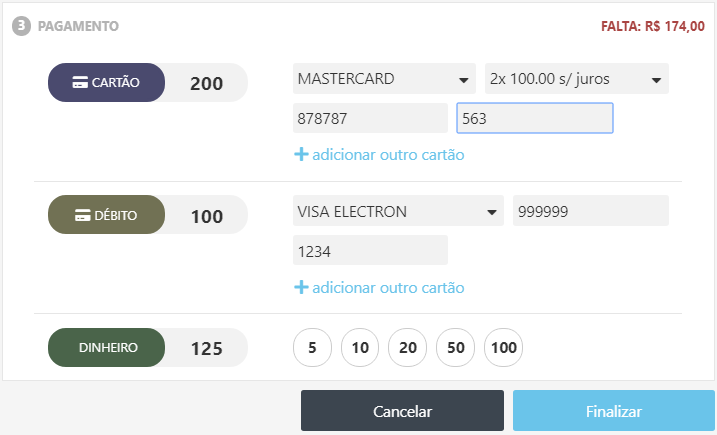Click the debit field containing 999999
The image size is (717, 435).
click(x=590, y=211)
